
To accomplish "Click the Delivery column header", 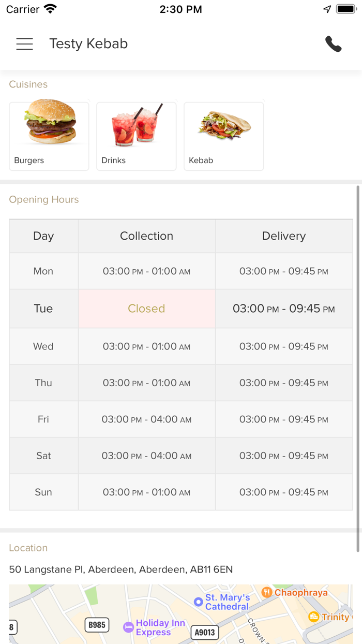I will [x=284, y=236].
